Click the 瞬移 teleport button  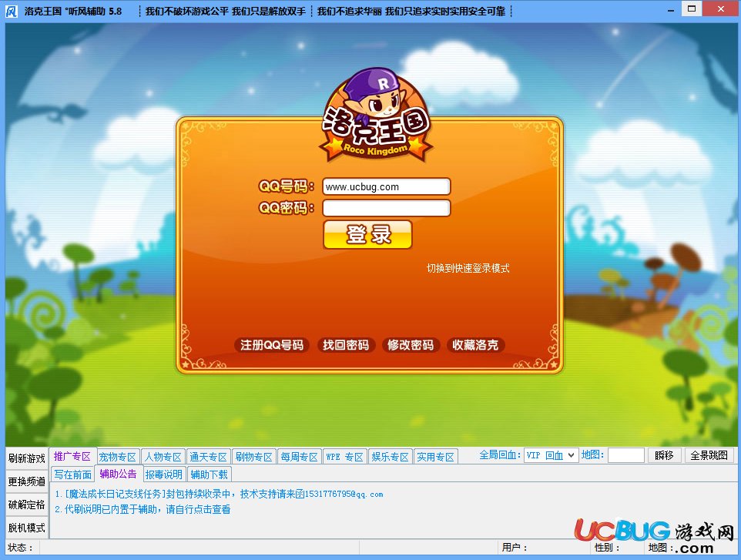[664, 455]
